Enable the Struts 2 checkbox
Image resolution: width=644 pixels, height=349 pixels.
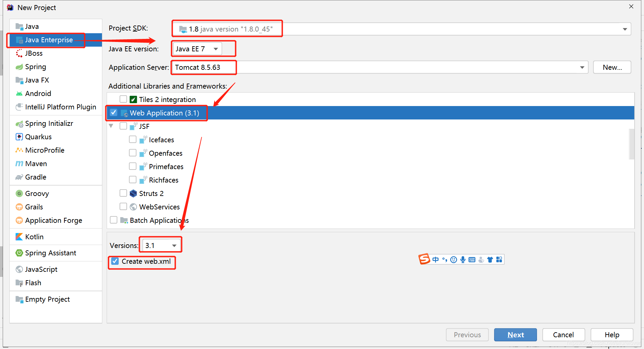(x=123, y=193)
